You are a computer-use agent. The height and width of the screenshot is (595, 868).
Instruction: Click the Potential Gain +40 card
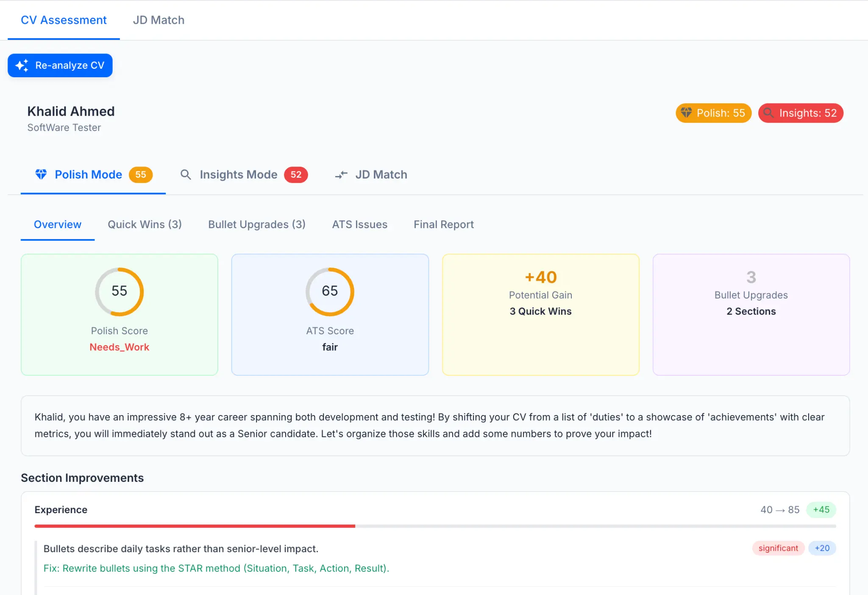(x=540, y=314)
